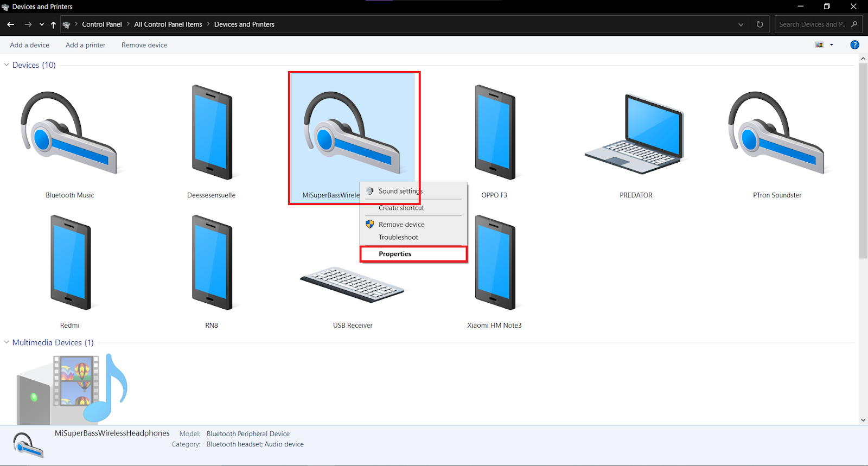
Task: Select the Deessesensuelle phone device icon
Action: (x=212, y=132)
